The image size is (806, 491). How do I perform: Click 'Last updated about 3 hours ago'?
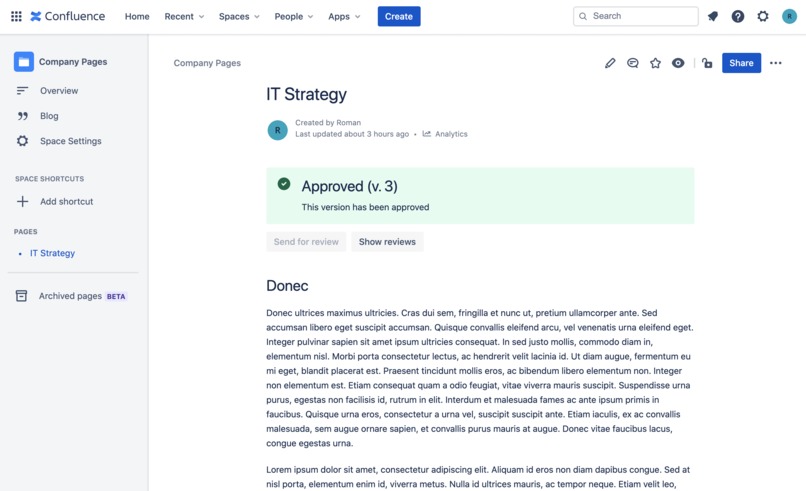(x=352, y=134)
